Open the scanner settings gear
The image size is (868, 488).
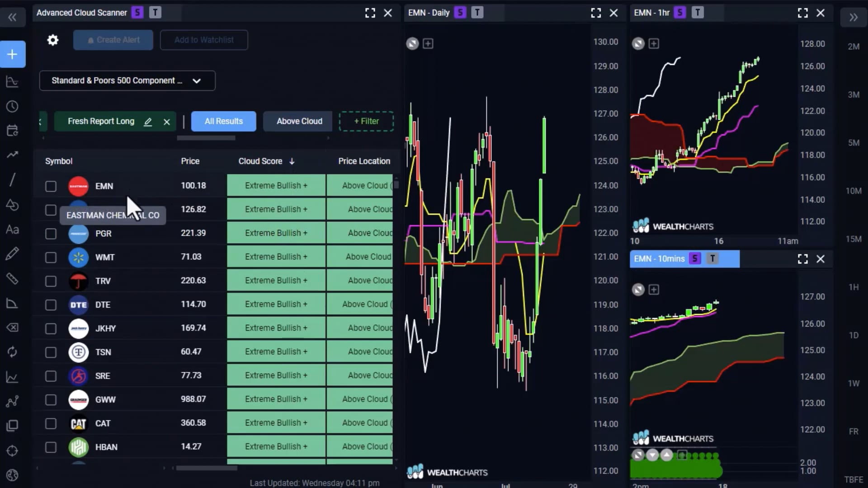tap(53, 40)
